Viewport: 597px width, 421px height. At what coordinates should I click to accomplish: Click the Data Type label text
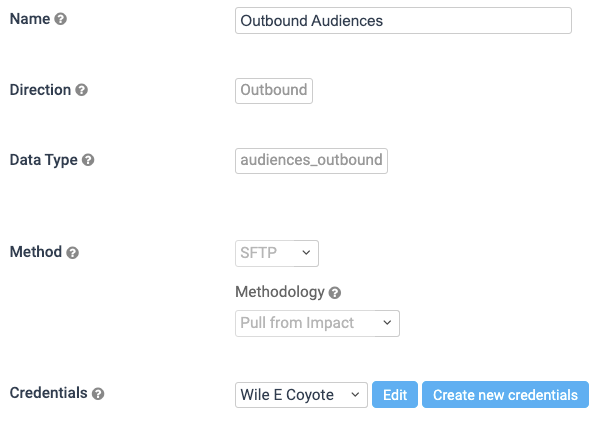tap(43, 160)
